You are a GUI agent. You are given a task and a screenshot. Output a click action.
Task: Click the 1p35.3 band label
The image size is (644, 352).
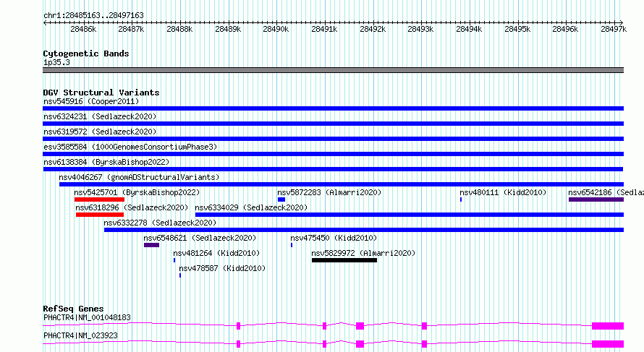[x=56, y=62]
